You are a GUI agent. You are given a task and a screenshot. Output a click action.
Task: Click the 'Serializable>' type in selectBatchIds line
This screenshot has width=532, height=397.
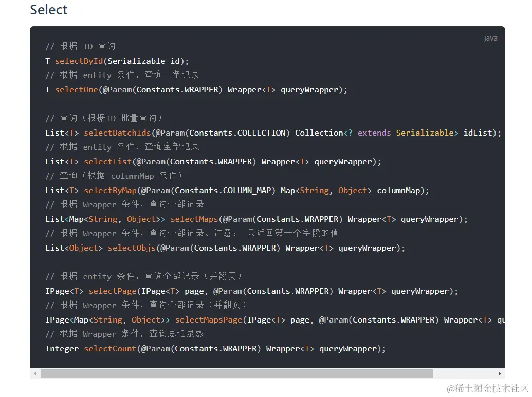[427, 133]
